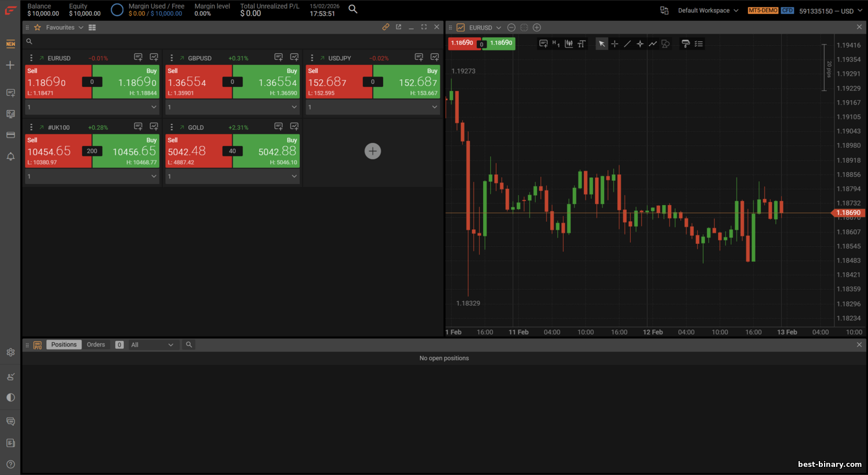Open chart for GBPUSD from its tile
Image resolution: width=868 pixels, height=475 pixels.
pos(294,57)
